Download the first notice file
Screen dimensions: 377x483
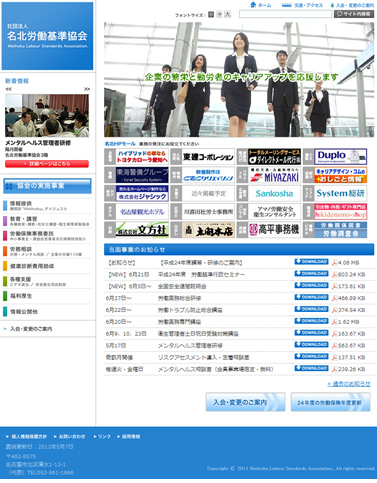tap(311, 262)
